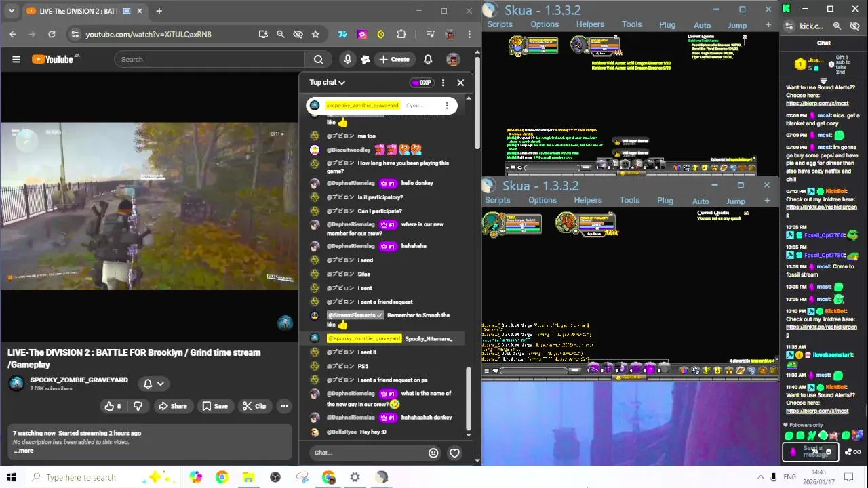Click the Share button under the video
Viewport: 868px width, 488px height.
(172, 406)
